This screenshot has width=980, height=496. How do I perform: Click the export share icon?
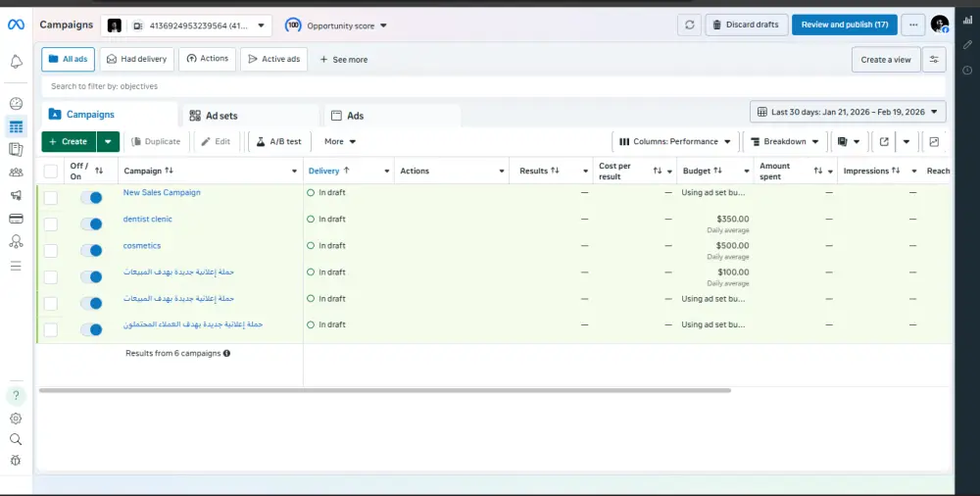tap(884, 141)
